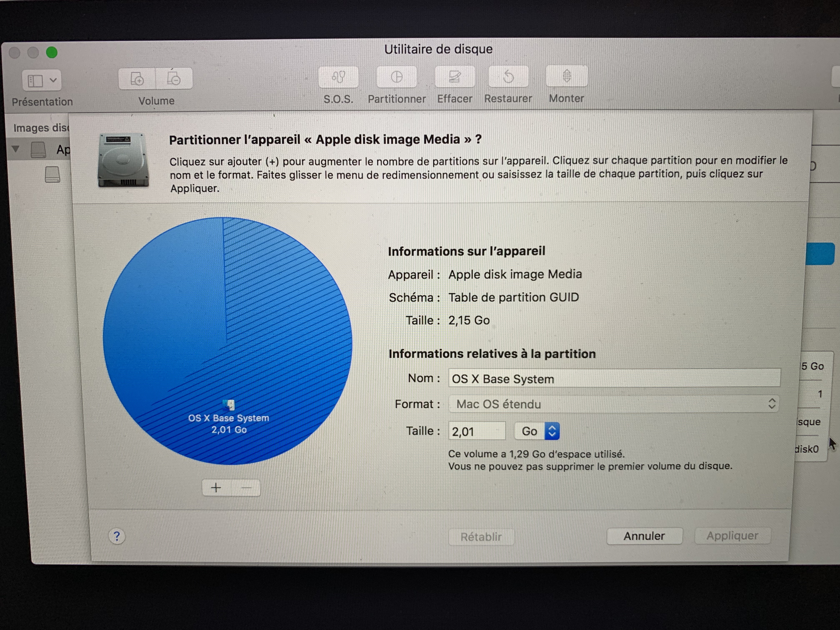Click the Finder icon inside the pie chart

click(229, 405)
